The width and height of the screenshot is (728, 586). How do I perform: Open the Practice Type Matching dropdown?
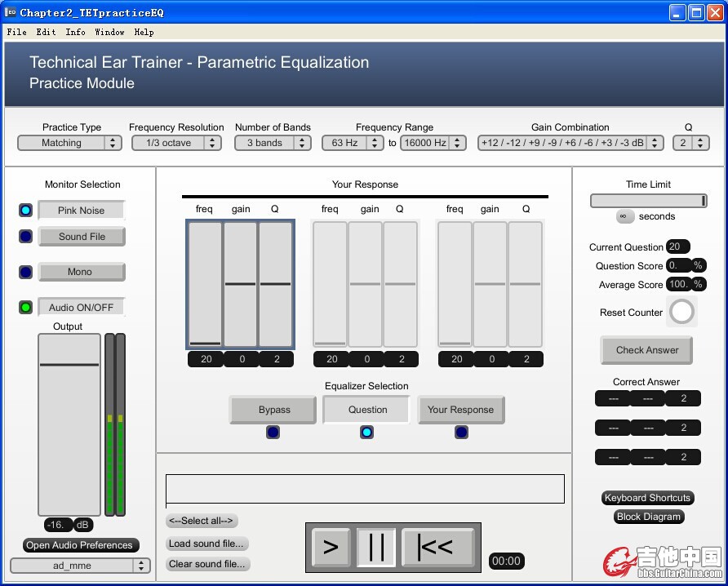pyautogui.click(x=69, y=143)
